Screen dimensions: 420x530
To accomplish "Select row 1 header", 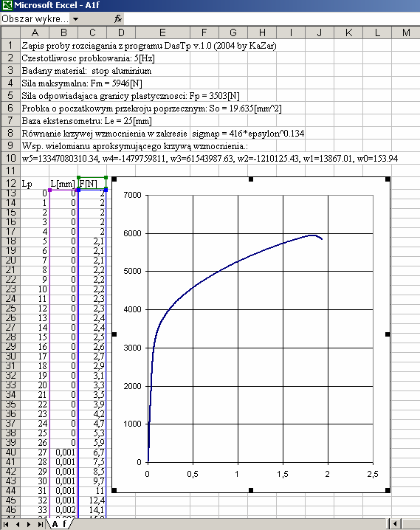I will pos(10,45).
